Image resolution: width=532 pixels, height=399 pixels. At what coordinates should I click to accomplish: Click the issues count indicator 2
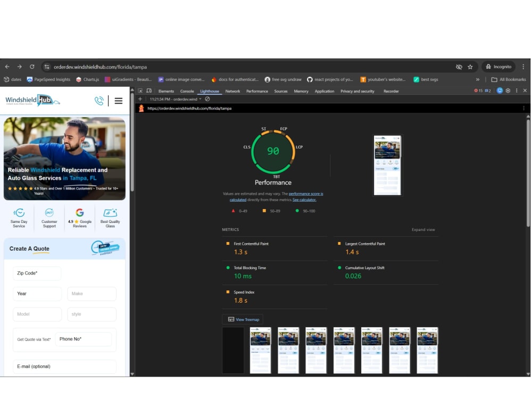pyautogui.click(x=488, y=90)
